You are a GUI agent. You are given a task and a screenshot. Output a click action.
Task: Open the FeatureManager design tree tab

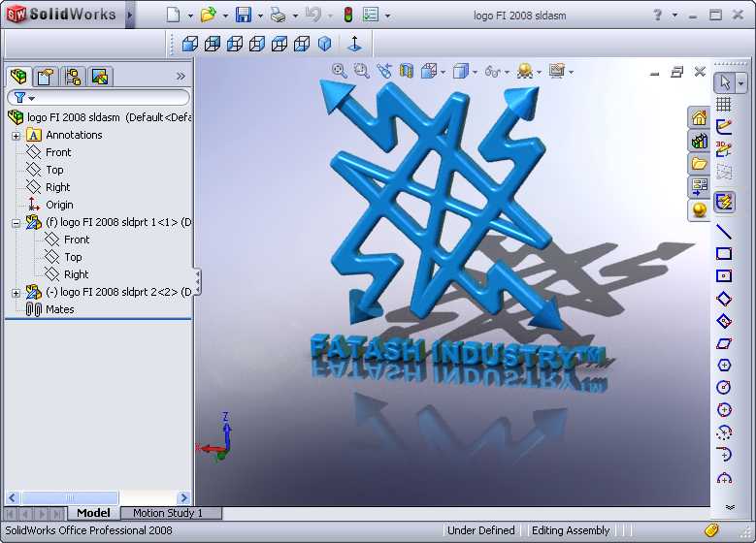(18, 77)
